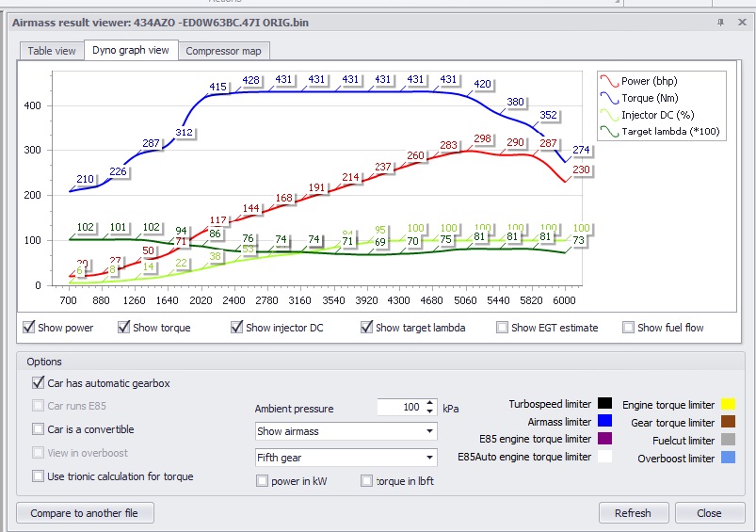This screenshot has height=532, width=756.
Task: Toggle Car has automatic gearbox option
Action: point(39,383)
